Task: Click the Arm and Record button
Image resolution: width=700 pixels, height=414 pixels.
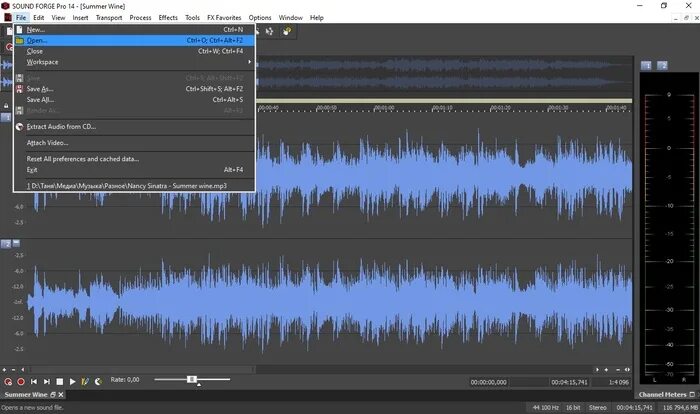Action: (x=8, y=381)
